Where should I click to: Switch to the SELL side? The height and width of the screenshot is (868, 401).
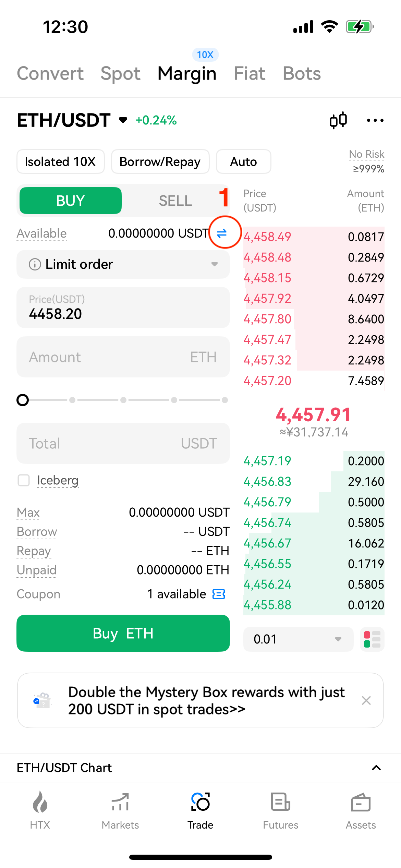[175, 201]
